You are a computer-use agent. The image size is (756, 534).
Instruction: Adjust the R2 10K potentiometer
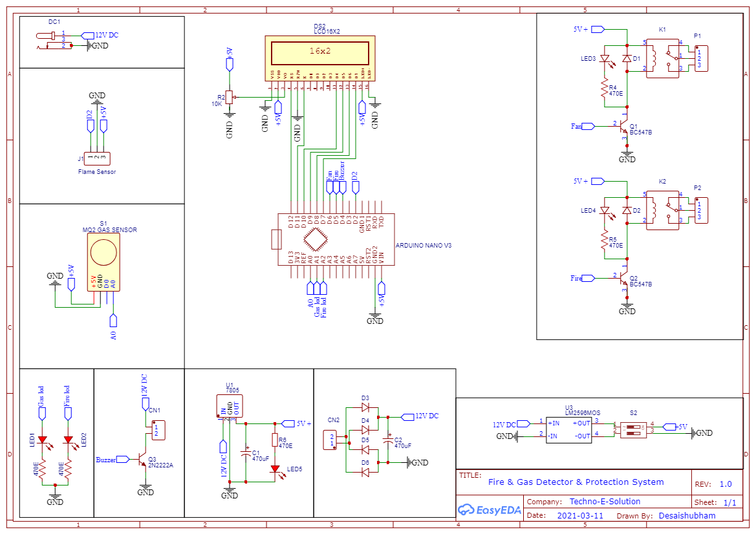pos(230,97)
